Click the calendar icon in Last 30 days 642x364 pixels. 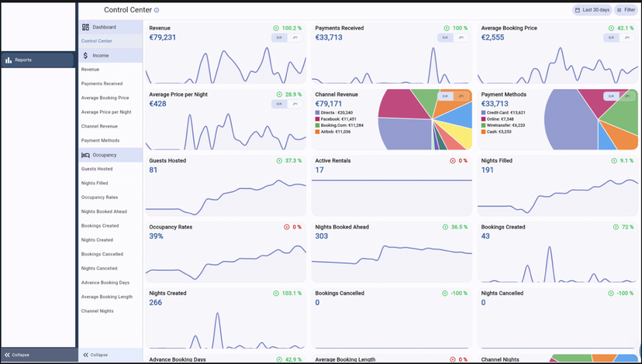(x=578, y=10)
